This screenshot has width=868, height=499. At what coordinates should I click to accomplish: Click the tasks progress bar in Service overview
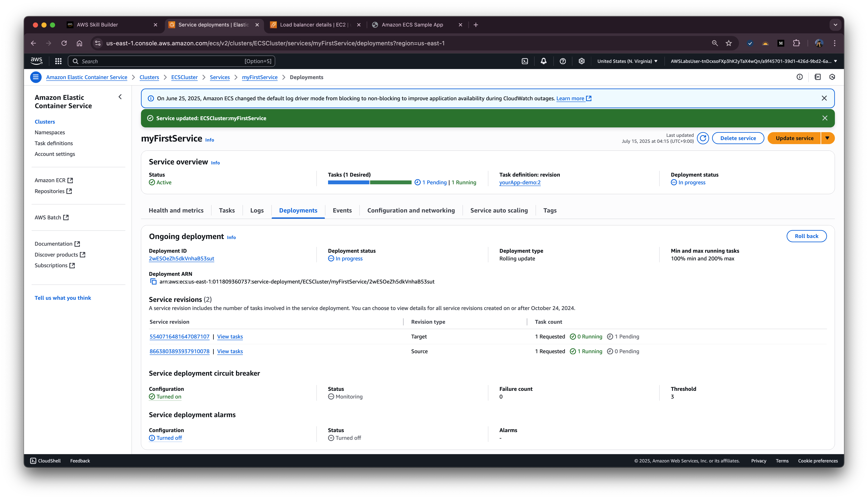tap(370, 182)
